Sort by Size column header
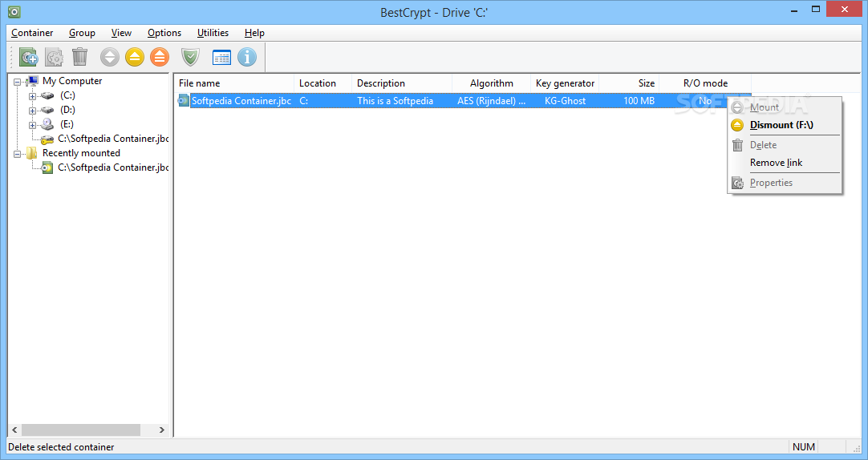 pos(630,83)
